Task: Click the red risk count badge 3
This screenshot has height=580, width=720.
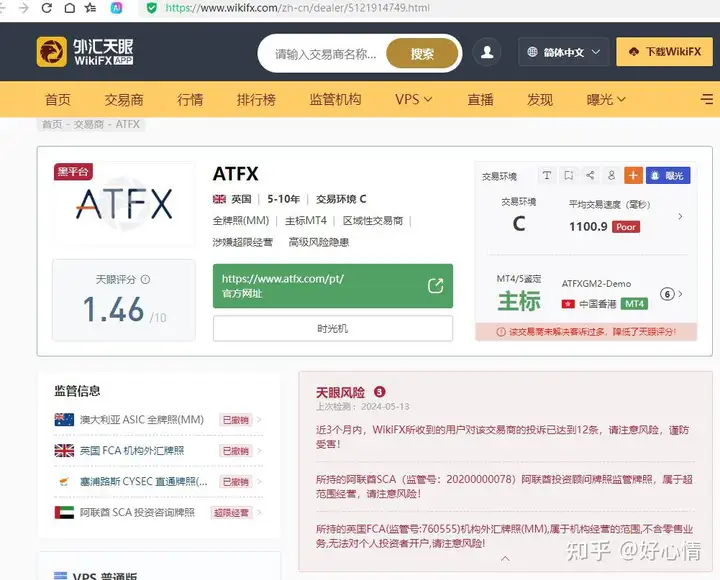Action: pos(380,392)
